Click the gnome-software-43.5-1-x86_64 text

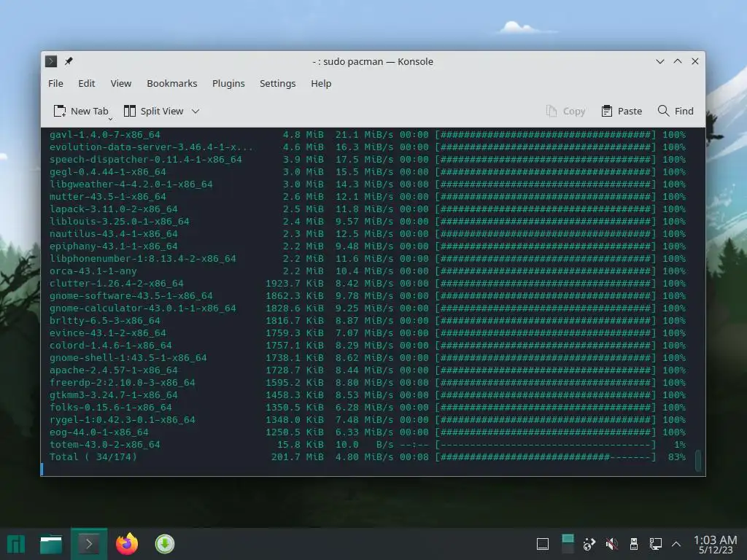131,296
